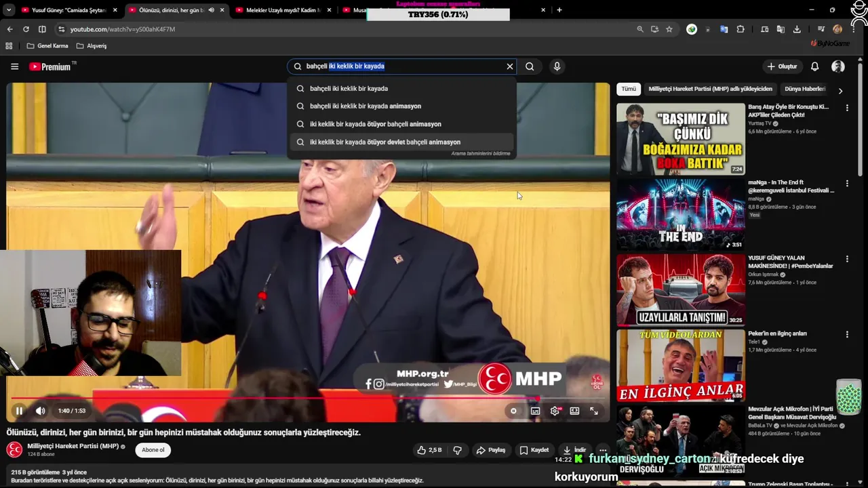The height and width of the screenshot is (488, 868).
Task: Select suggestion 'bahçeli iki keklik bir kayada'
Action: click(x=401, y=88)
